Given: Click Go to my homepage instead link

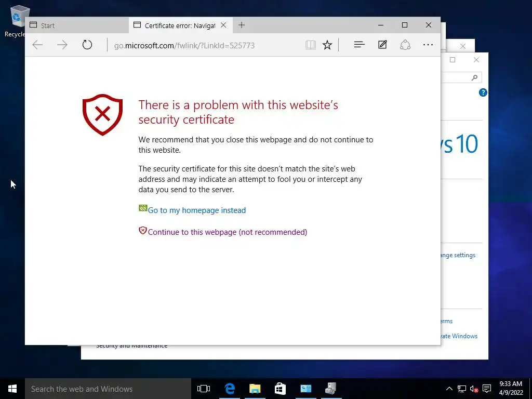Looking at the screenshot, I should [197, 210].
